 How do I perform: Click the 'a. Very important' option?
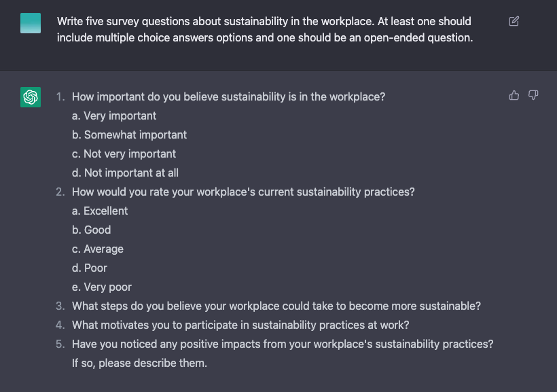pos(114,116)
